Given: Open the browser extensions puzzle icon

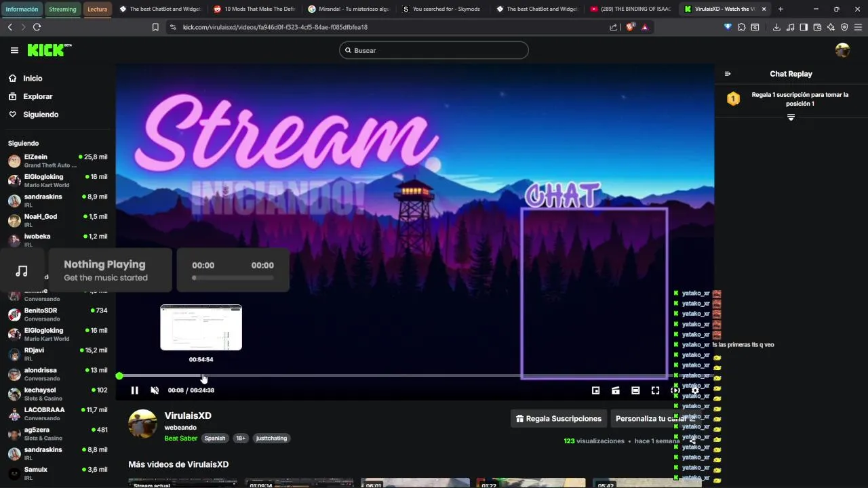Looking at the screenshot, I should click(x=741, y=27).
